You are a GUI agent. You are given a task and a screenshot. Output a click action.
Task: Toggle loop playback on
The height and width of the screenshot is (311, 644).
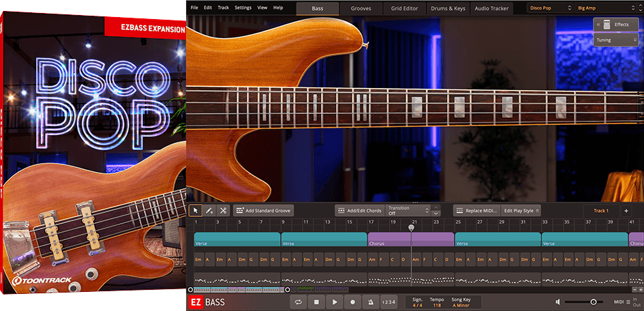coord(298,301)
